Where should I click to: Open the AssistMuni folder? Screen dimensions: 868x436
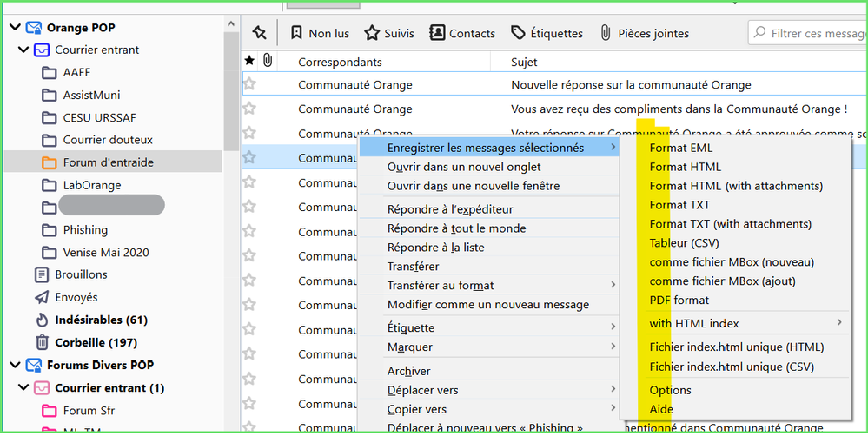[91, 96]
